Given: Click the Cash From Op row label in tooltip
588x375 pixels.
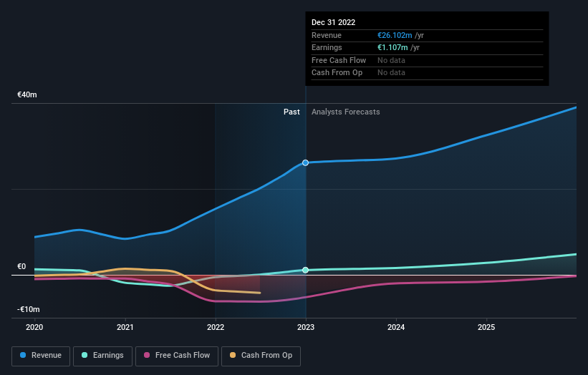Looking at the screenshot, I should tap(337, 73).
